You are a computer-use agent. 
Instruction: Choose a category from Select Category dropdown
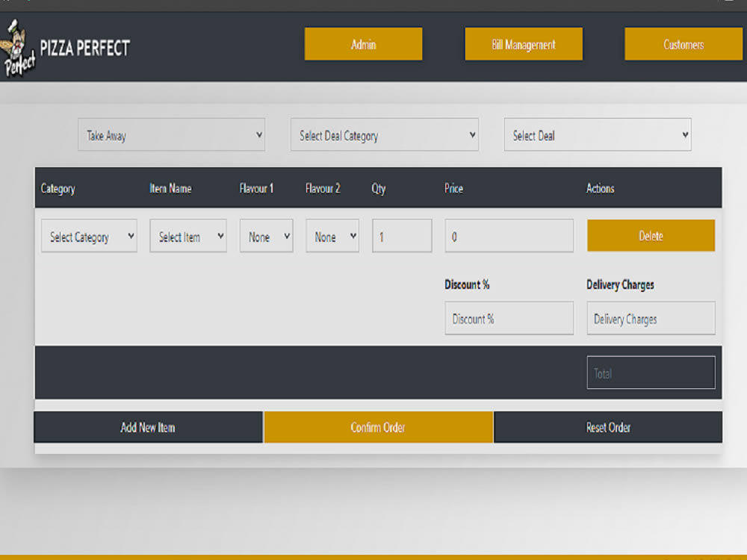click(x=89, y=236)
